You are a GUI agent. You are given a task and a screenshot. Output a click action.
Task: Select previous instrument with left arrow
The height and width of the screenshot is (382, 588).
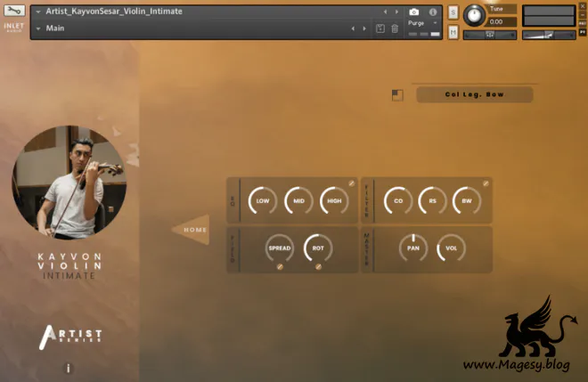pyautogui.click(x=385, y=12)
